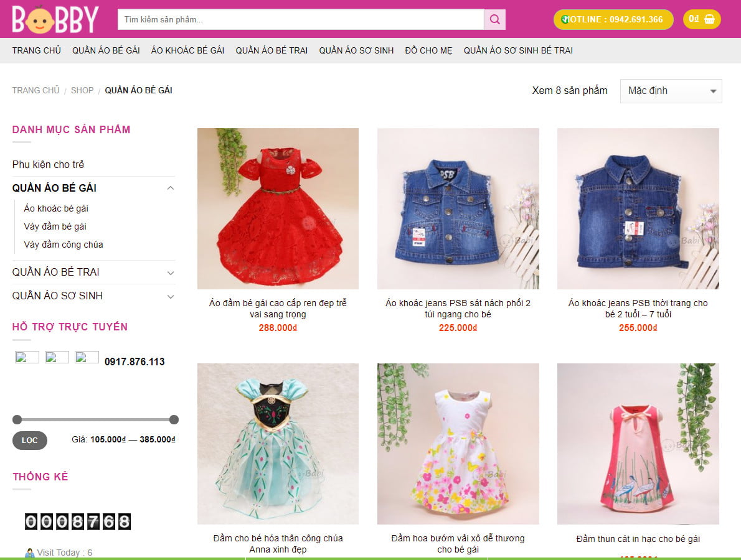Click the 288.000đ price
The image size is (741, 560).
tap(278, 328)
